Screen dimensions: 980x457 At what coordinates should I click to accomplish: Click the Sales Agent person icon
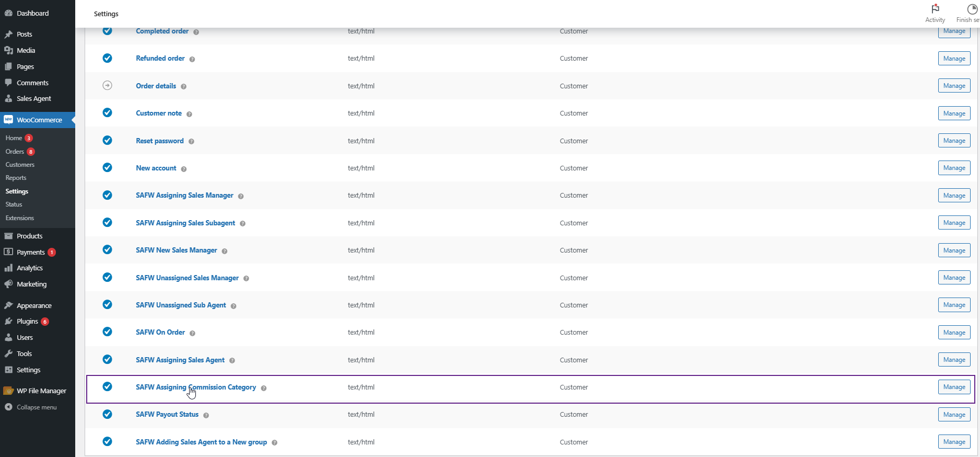[x=8, y=98]
